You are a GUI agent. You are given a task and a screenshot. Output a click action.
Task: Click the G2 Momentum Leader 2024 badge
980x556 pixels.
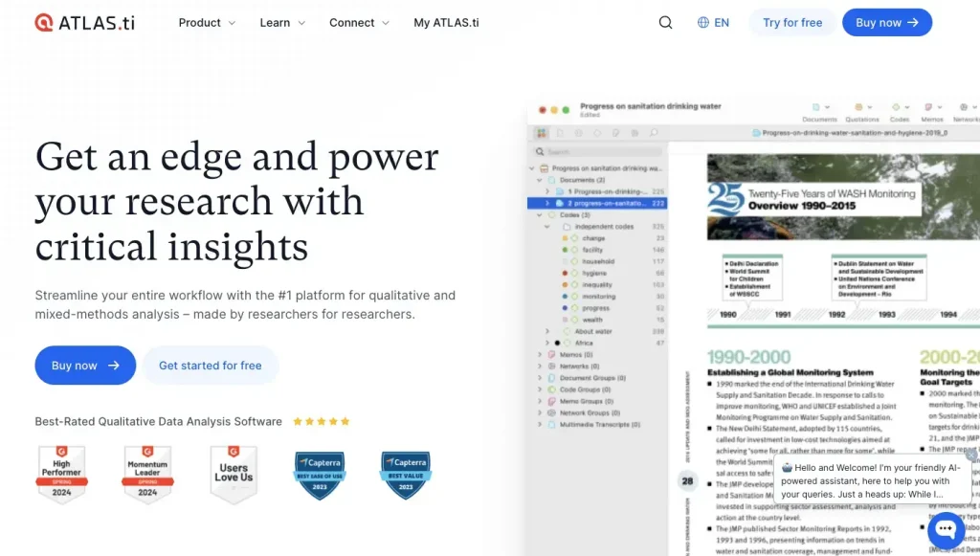pyautogui.click(x=147, y=474)
